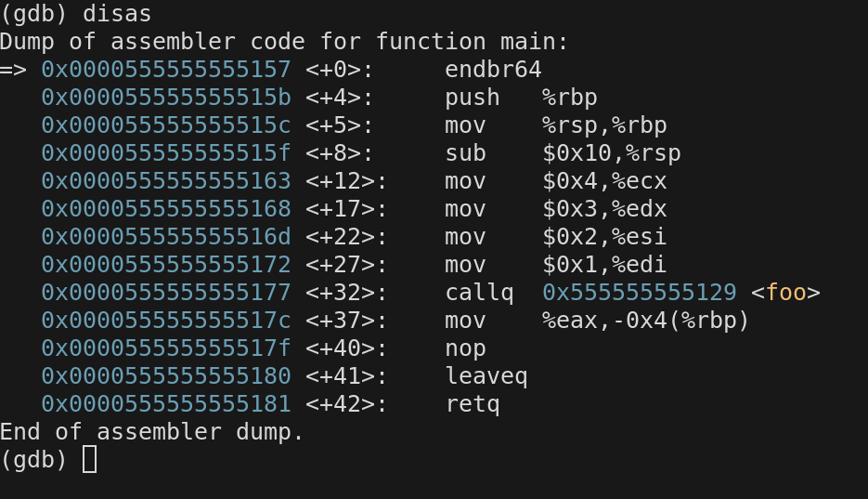Screen dimensions: 868x499
Task: Click the current instruction arrow marker
Action: 14,70
